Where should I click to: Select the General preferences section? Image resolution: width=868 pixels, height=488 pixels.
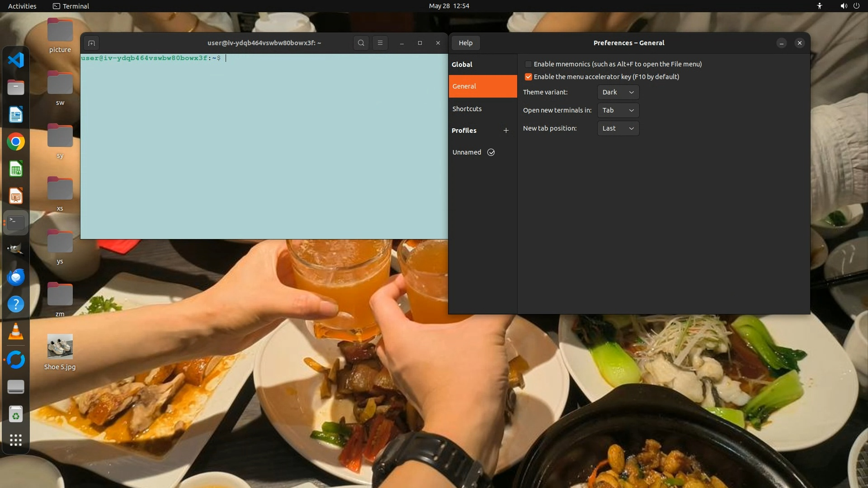tap(482, 86)
